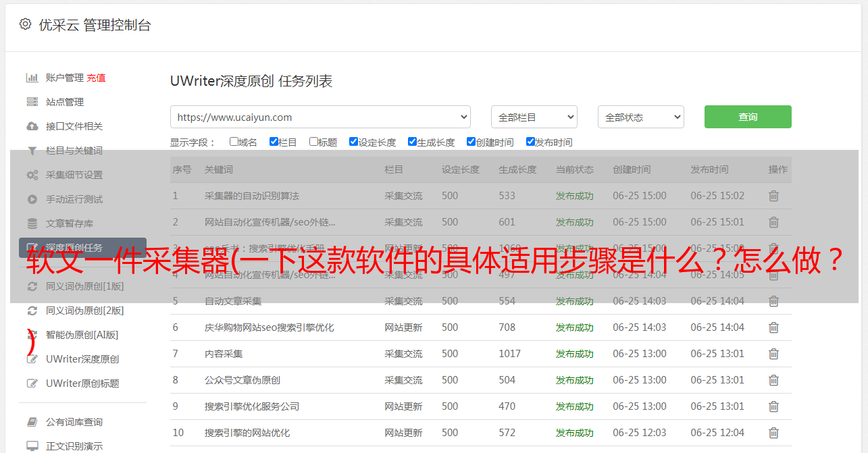
Task: Click the 当前状态 column header
Action: 575,169
